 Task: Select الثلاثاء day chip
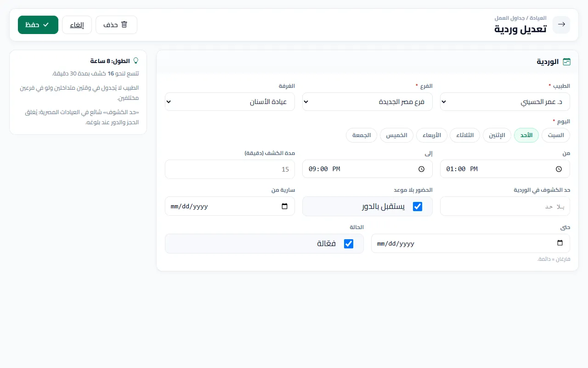click(x=465, y=135)
